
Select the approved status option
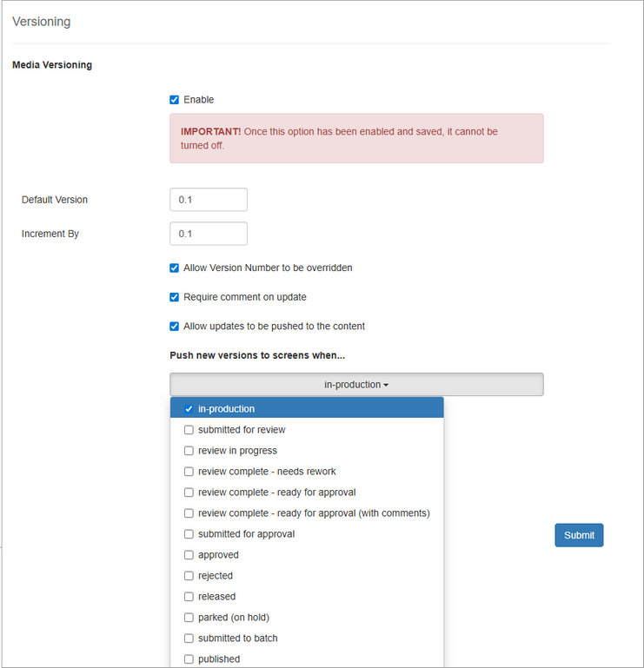189,555
